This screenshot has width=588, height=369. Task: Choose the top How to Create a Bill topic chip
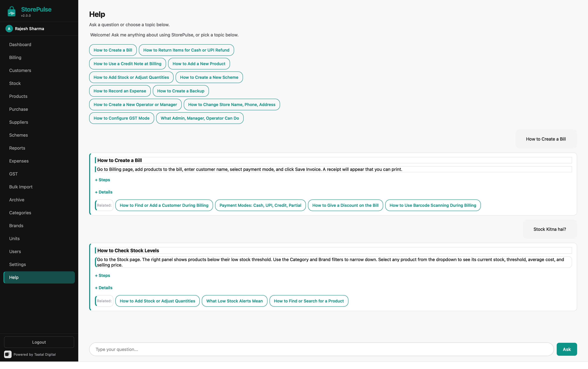pyautogui.click(x=113, y=50)
